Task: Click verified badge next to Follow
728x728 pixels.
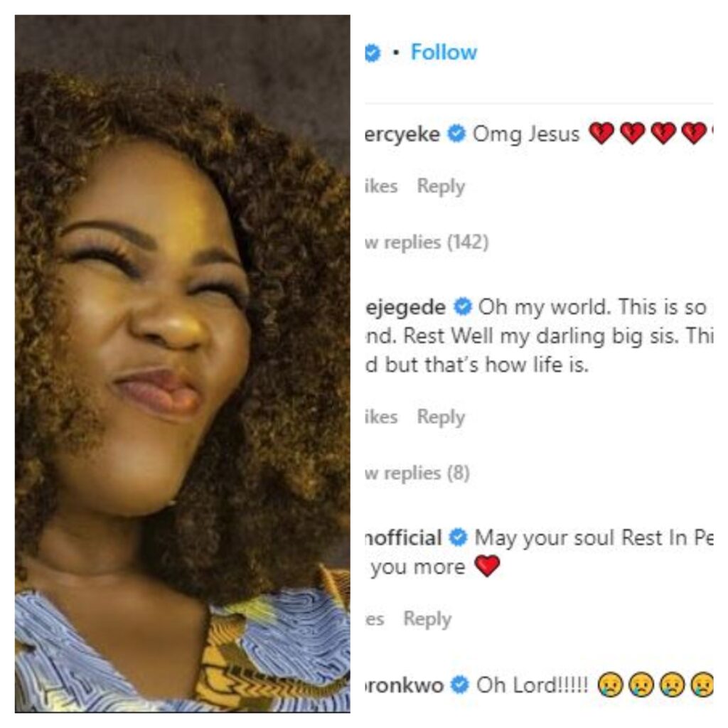Action: 373,53
